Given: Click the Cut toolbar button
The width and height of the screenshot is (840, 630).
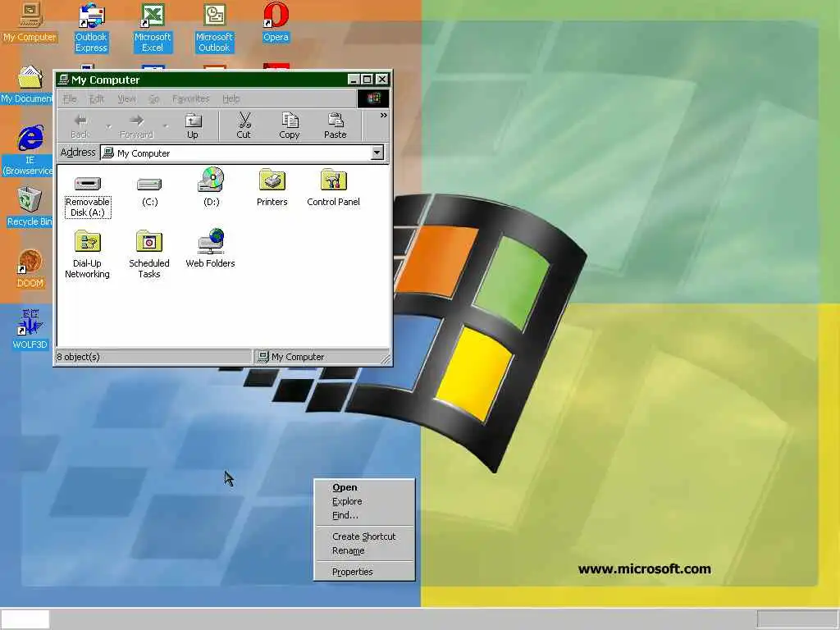Looking at the screenshot, I should point(244,126).
